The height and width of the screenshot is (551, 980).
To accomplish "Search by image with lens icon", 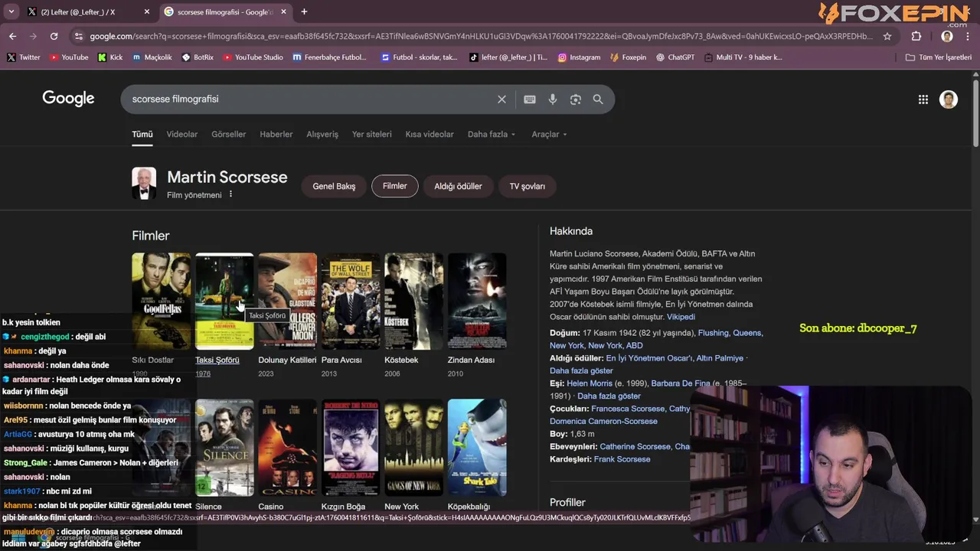I will point(576,99).
